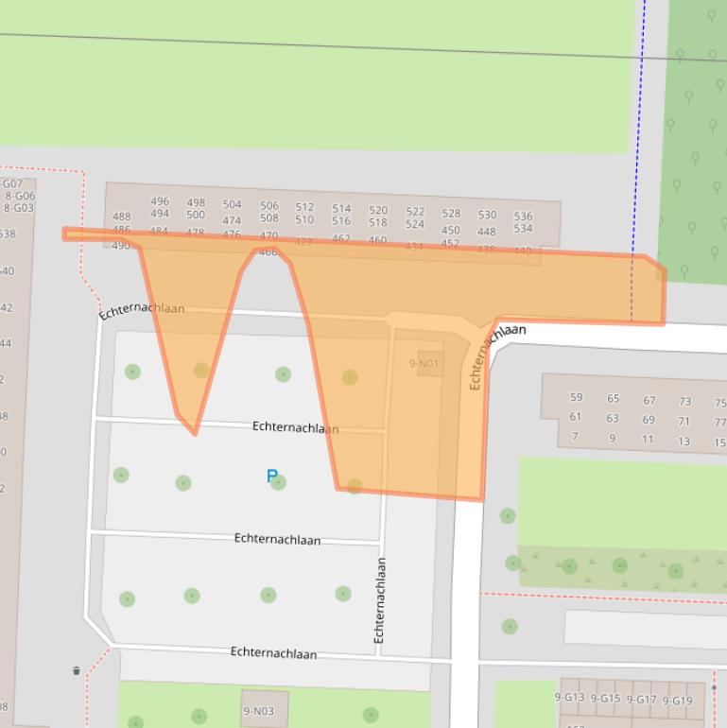Select the building labeled 9-N01

[x=424, y=363]
